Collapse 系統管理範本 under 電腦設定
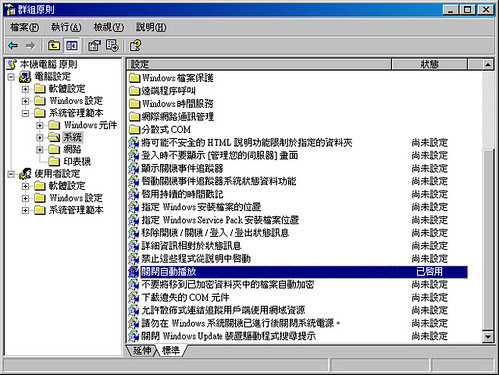This screenshot has height=375, width=499. click(x=25, y=113)
